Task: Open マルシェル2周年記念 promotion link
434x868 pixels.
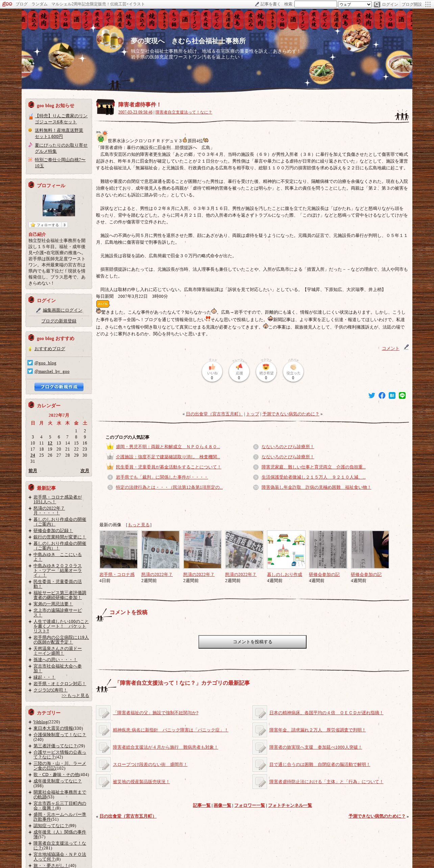Action: (98, 4)
